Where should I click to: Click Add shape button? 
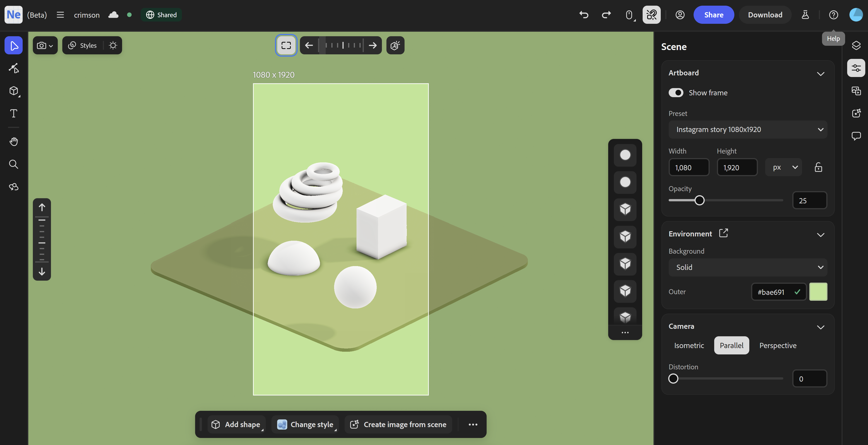point(236,424)
